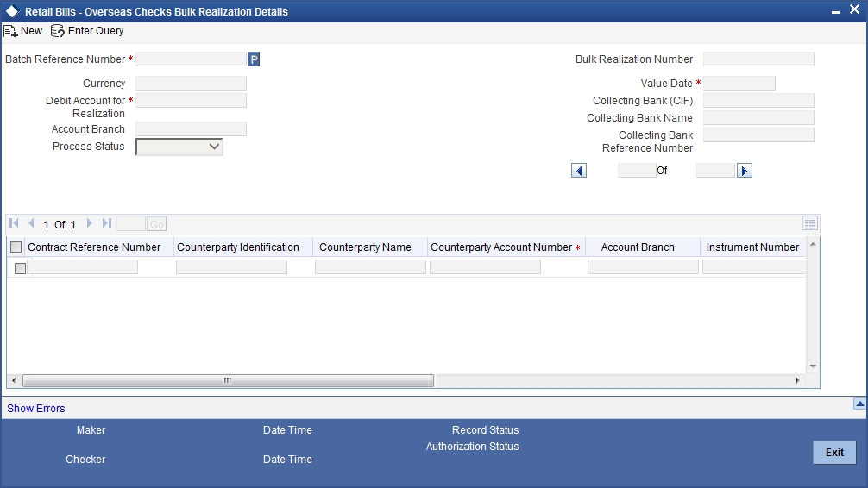
Task: Open the Show Errors link
Action: click(36, 409)
